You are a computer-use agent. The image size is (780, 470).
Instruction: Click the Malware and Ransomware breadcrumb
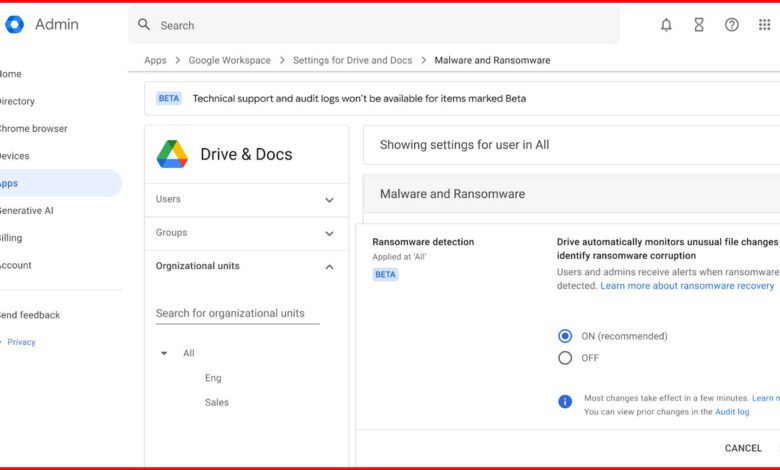click(492, 60)
